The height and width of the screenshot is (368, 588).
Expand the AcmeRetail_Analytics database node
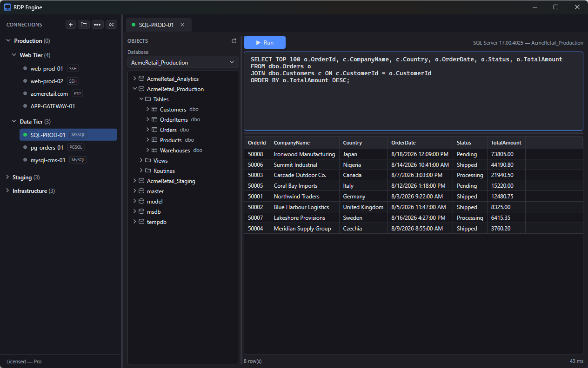pyautogui.click(x=134, y=79)
